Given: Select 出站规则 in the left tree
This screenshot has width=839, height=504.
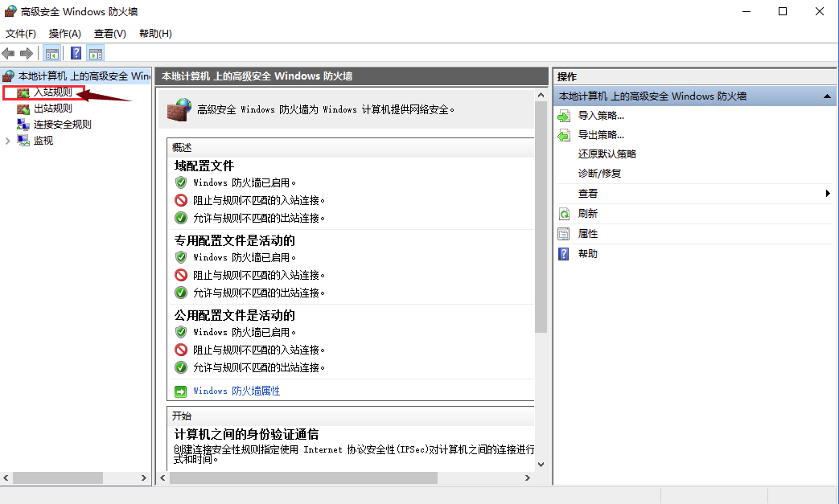Looking at the screenshot, I should point(52,109).
